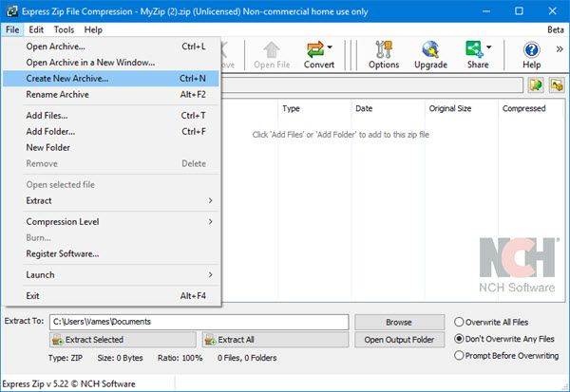Click the Express Zip title bar app icon
This screenshot has height=392, width=570.
tap(11, 11)
